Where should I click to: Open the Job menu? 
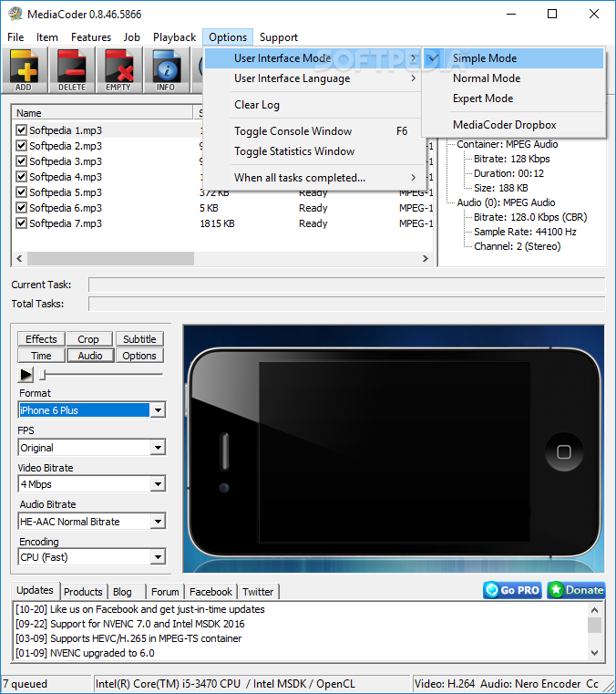point(132,37)
